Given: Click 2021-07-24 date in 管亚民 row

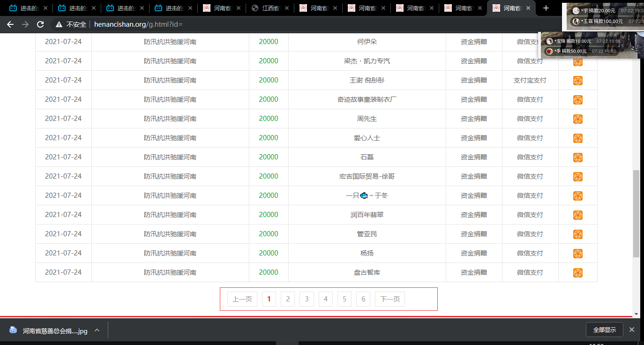Looking at the screenshot, I should 63,234.
